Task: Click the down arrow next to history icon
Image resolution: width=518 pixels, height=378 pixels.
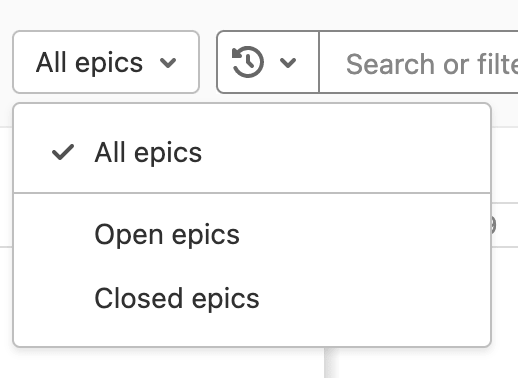Action: 288,62
